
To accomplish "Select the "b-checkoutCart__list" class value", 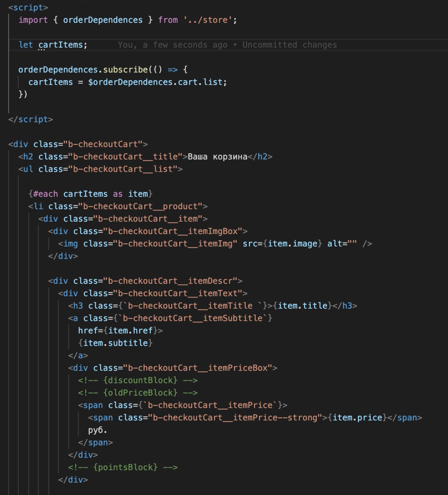I will pyautogui.click(x=123, y=169).
